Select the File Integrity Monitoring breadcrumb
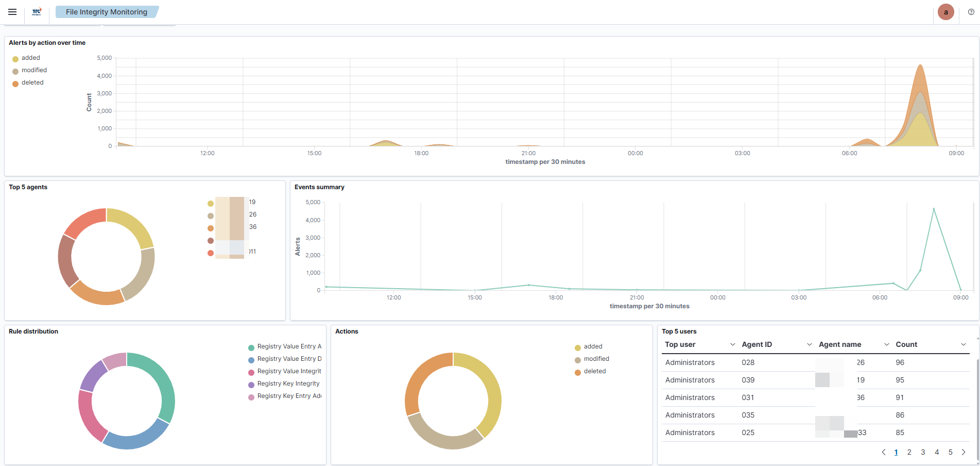This screenshot has height=466, width=980. click(107, 12)
